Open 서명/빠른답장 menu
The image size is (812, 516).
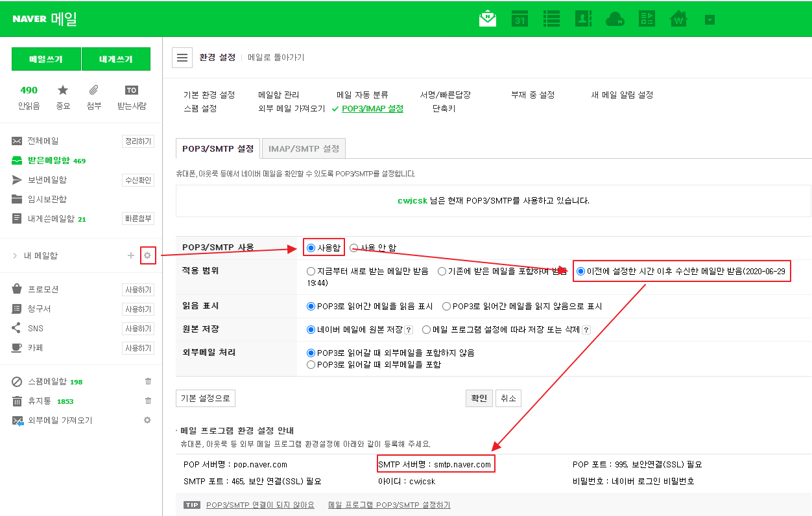tap(446, 95)
